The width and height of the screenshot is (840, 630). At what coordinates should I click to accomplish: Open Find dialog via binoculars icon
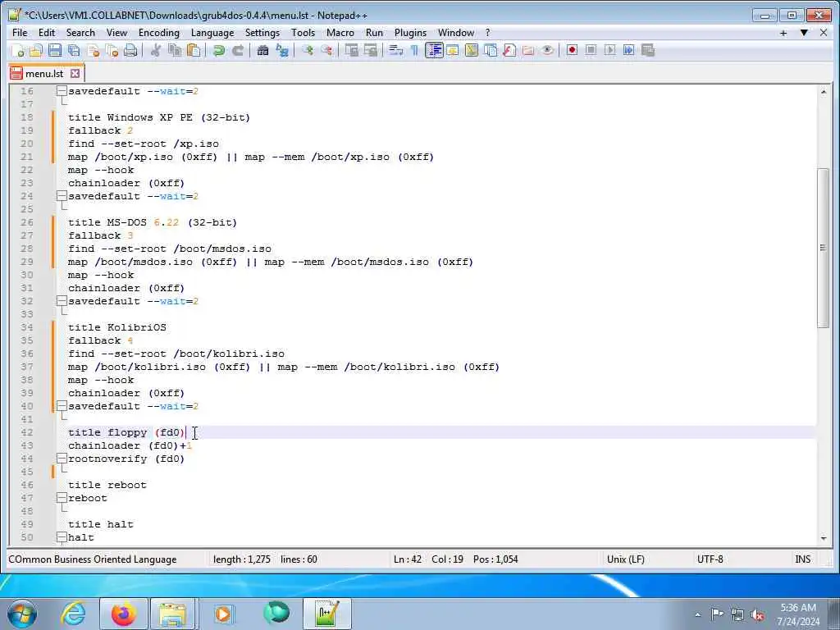(262, 50)
